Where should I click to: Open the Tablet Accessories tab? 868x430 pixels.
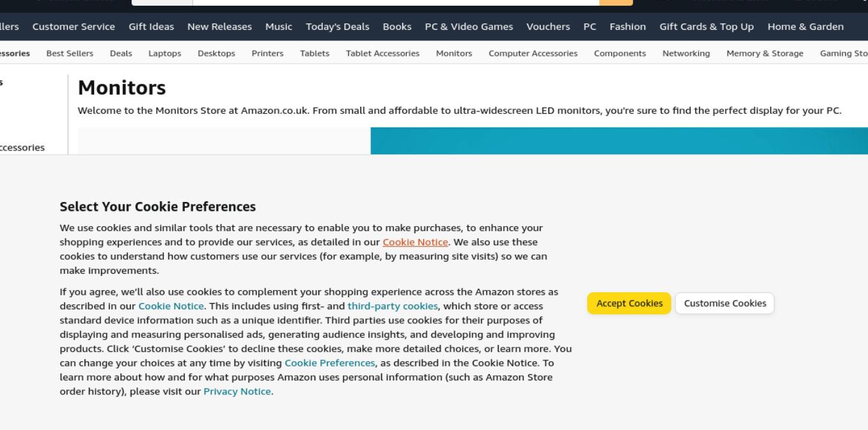[383, 53]
